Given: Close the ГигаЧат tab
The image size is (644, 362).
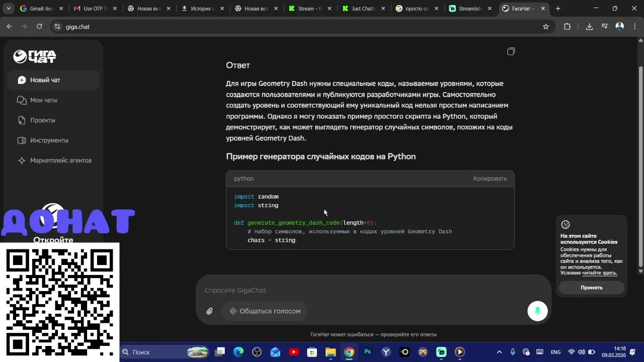Looking at the screenshot, I should click(543, 9).
